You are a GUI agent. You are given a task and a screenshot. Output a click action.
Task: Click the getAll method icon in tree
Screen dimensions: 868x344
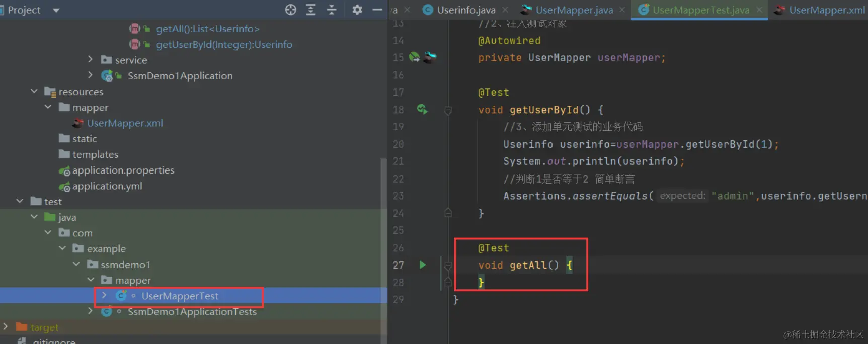tap(134, 29)
